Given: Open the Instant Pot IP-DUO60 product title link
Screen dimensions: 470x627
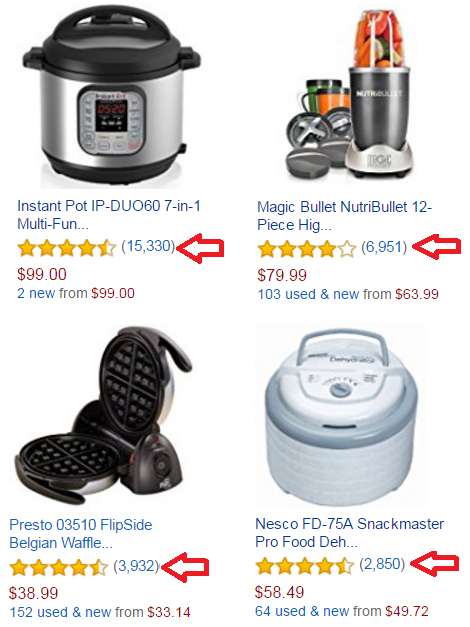Looking at the screenshot, I should 108,215.
